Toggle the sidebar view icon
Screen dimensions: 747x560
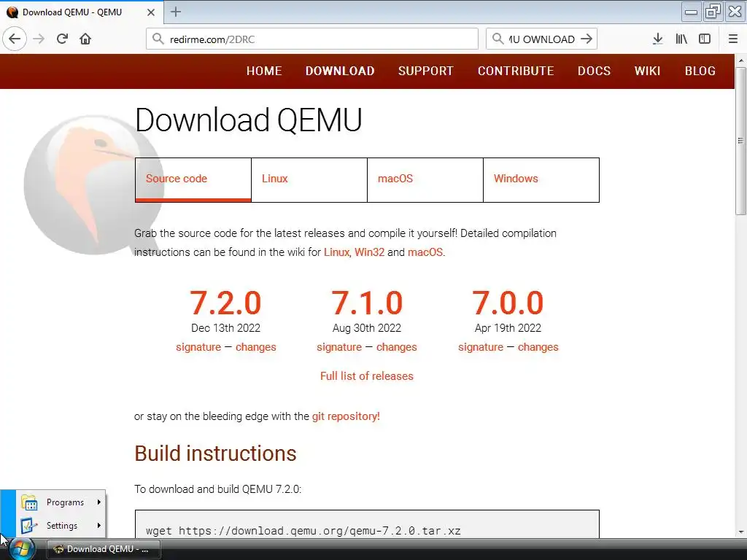[x=705, y=39]
